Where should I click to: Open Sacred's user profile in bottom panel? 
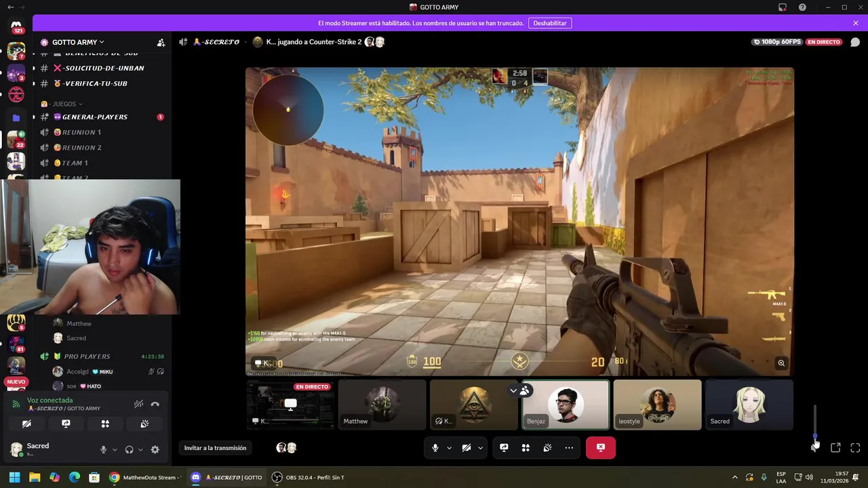coord(51,449)
